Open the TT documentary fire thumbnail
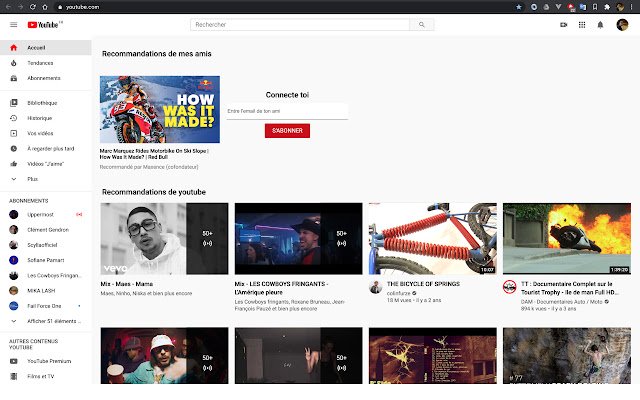 [567, 238]
